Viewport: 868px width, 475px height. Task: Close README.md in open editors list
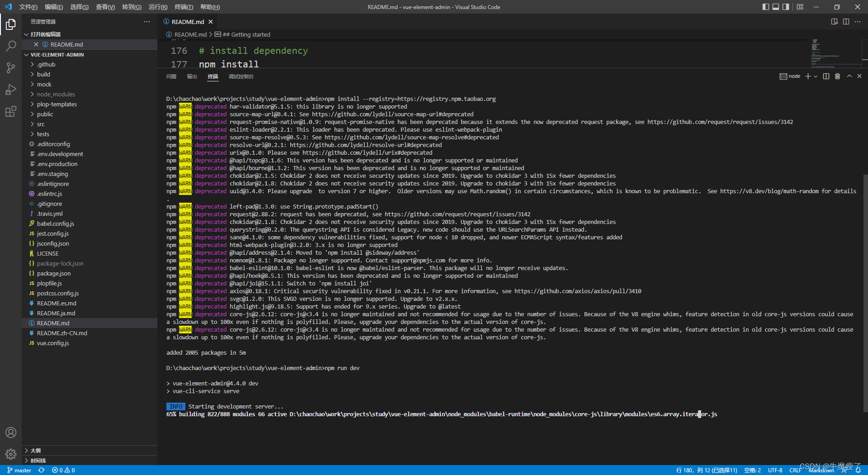coord(36,44)
